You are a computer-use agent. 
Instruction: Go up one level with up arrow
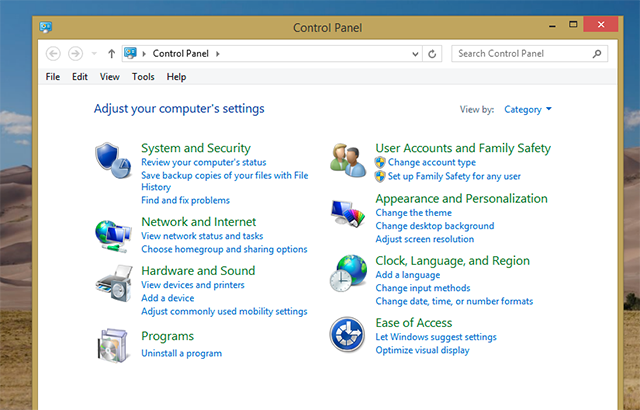(x=111, y=53)
